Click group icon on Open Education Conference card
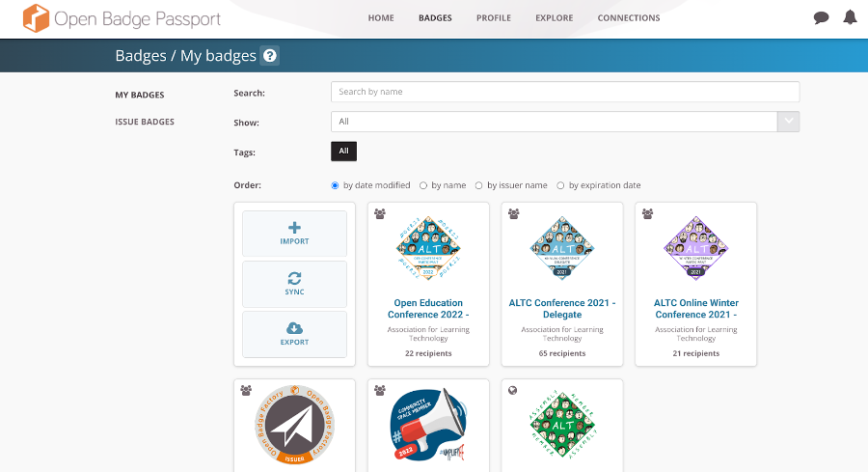The width and height of the screenshot is (868, 472). click(380, 214)
